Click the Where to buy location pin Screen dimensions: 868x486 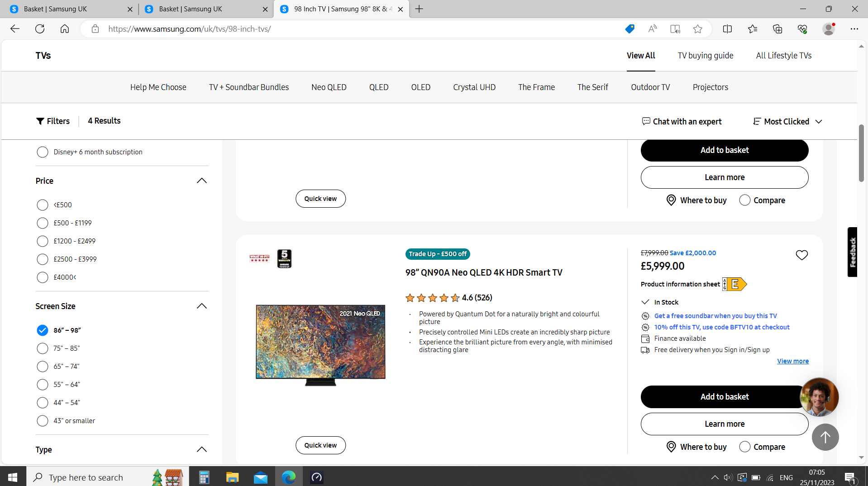pos(672,447)
